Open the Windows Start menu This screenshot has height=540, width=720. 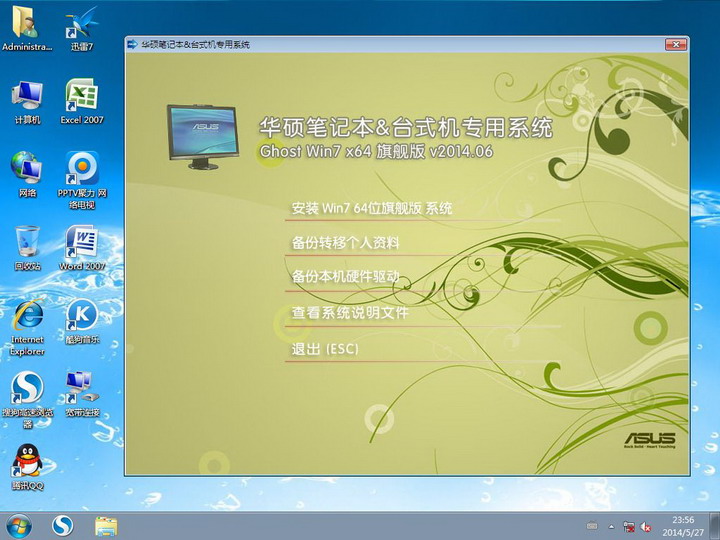point(19,525)
